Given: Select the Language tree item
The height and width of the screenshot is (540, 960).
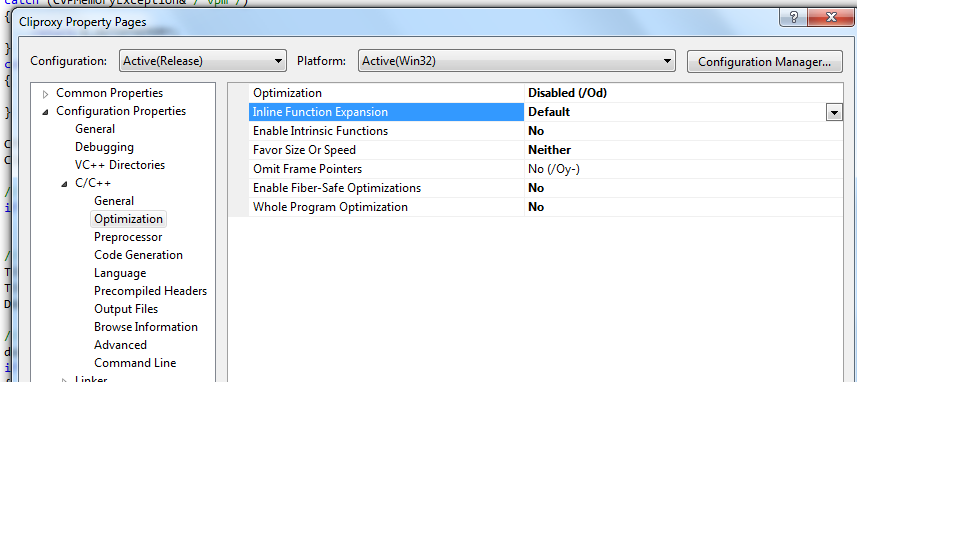Looking at the screenshot, I should click(x=120, y=273).
